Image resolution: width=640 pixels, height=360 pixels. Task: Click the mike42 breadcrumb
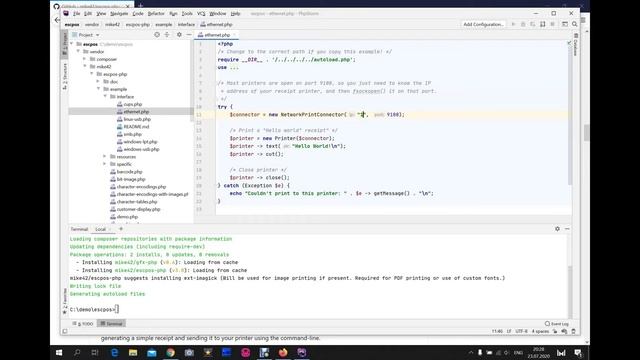pyautogui.click(x=112, y=24)
